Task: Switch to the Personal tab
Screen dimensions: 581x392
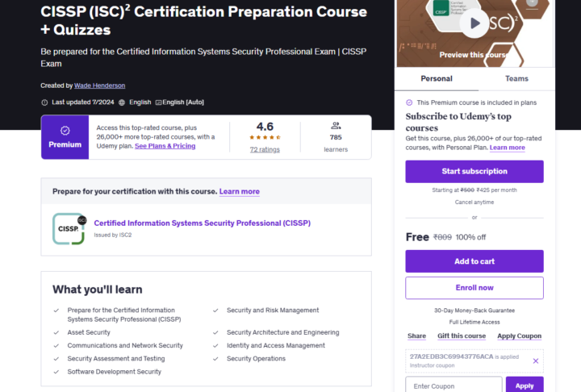Action: click(437, 79)
